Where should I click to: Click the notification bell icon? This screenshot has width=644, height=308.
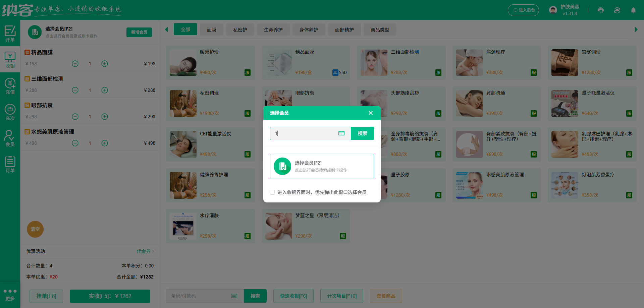633,10
